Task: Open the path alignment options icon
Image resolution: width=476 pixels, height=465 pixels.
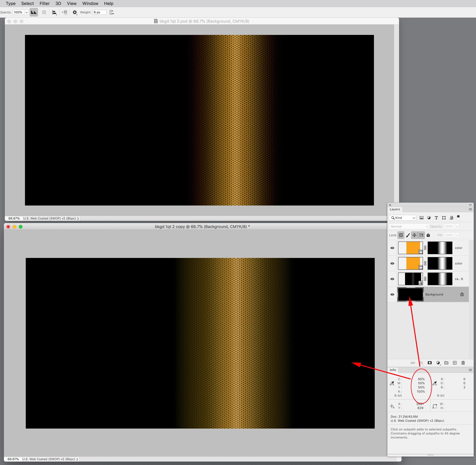Action: point(54,12)
